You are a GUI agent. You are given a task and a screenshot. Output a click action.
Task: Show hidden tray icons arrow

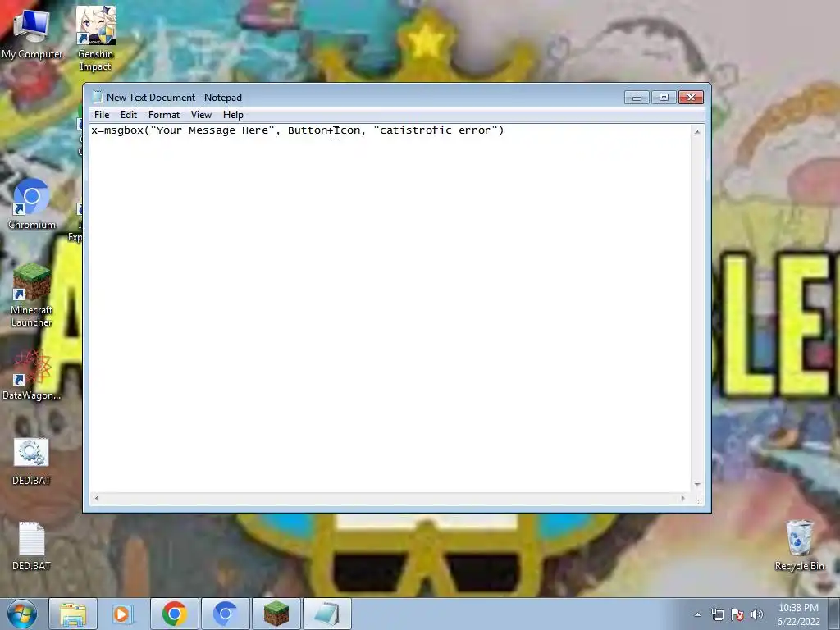(x=697, y=614)
